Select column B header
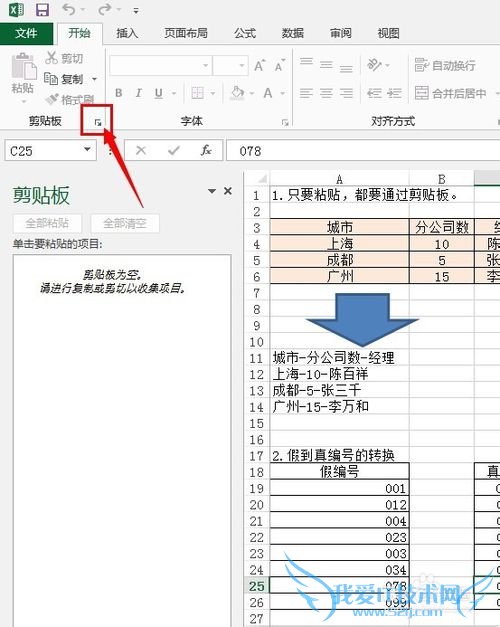 442,179
